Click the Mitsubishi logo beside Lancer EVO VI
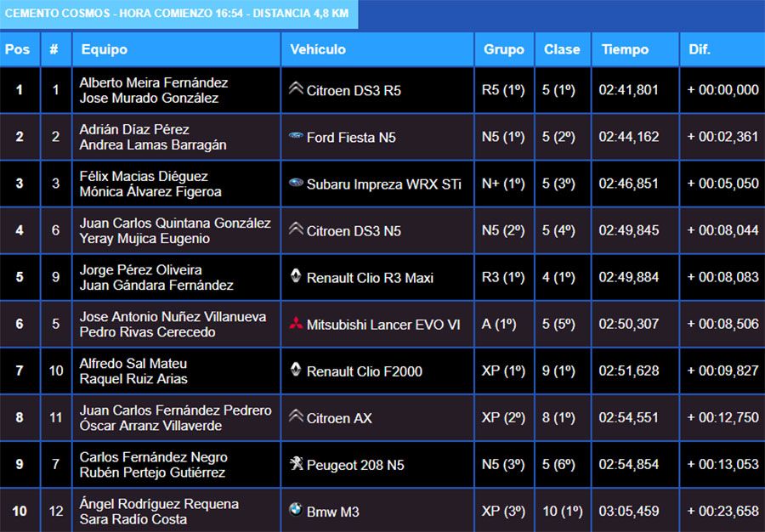The height and width of the screenshot is (532, 765). pos(296,323)
